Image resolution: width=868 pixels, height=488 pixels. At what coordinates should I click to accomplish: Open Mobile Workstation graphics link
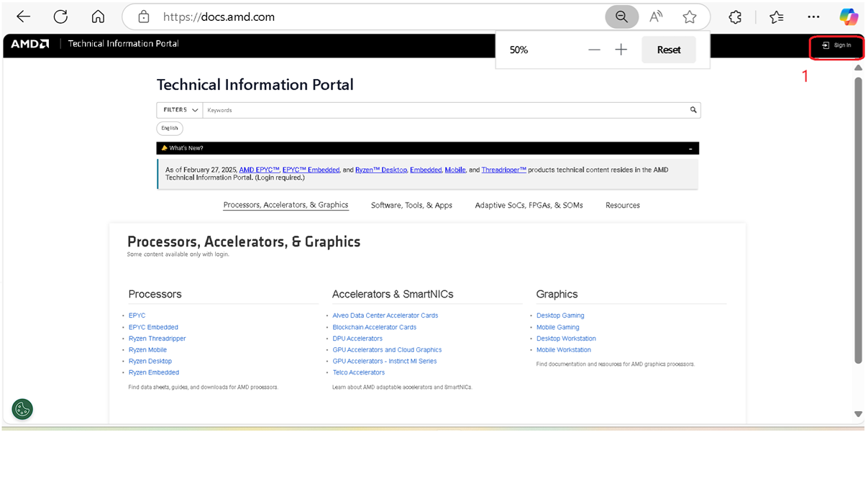click(563, 350)
